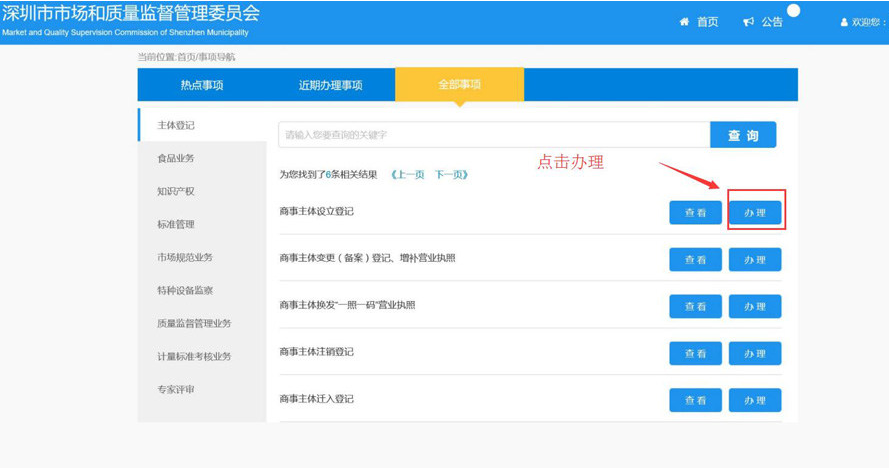Select the 全部事项 tab
This screenshot has width=889, height=472.
[459, 84]
